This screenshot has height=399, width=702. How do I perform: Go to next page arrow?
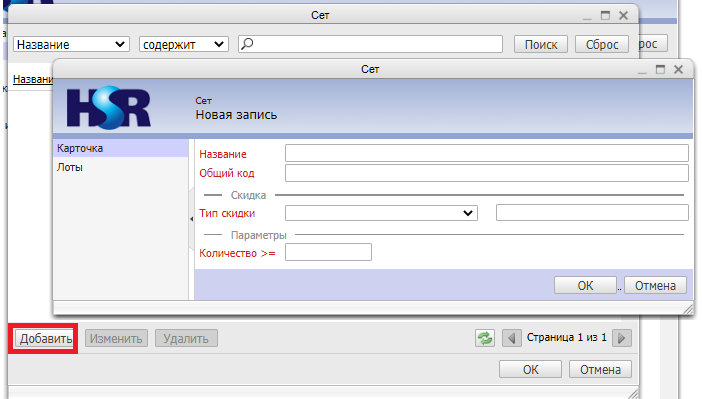point(622,338)
